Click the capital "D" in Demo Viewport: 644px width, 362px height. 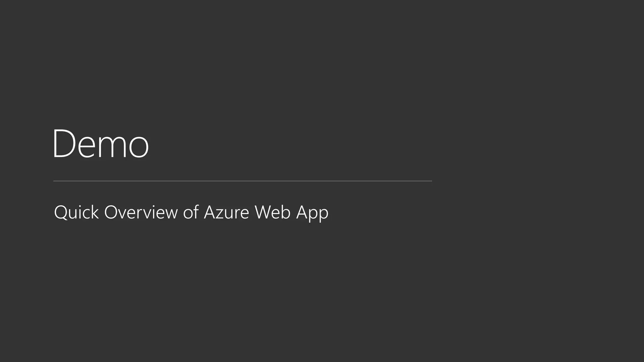[x=64, y=144]
